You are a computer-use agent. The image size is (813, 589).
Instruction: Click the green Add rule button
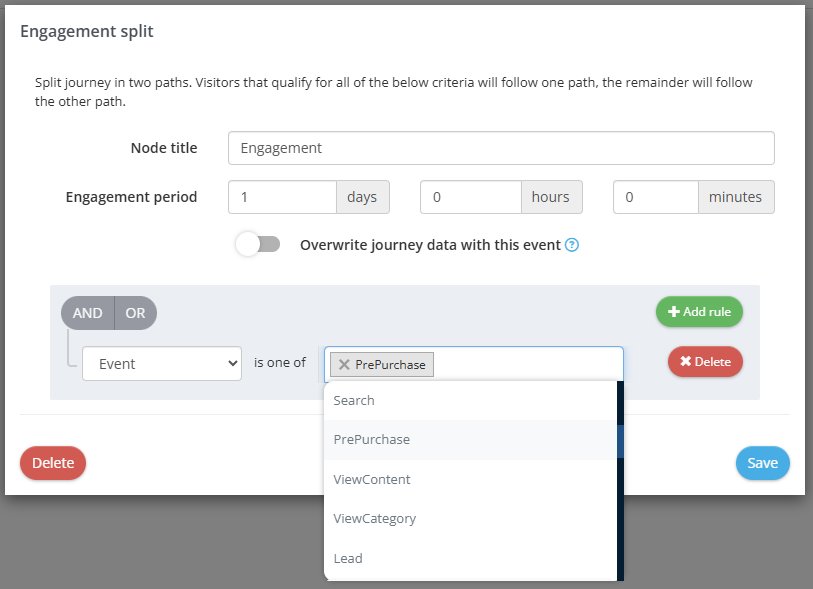tap(699, 312)
